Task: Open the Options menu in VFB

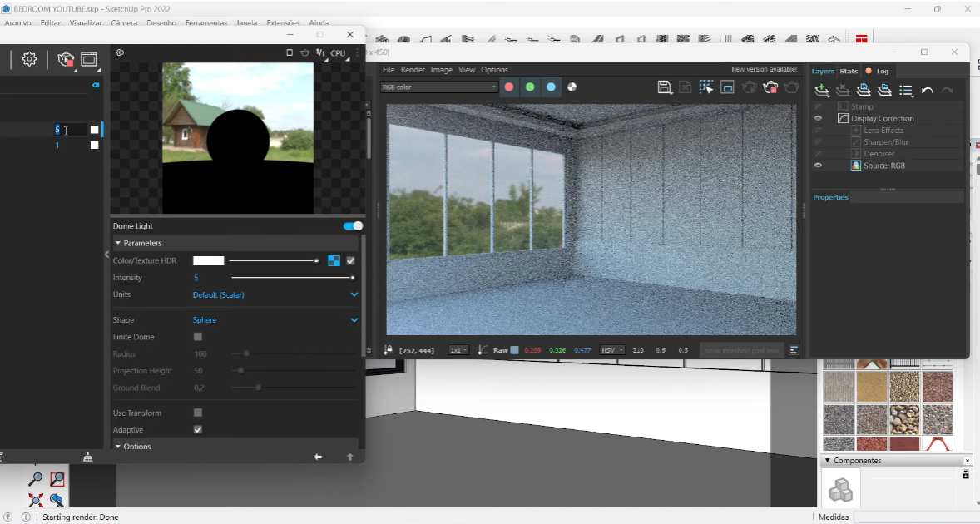Action: pyautogui.click(x=494, y=70)
